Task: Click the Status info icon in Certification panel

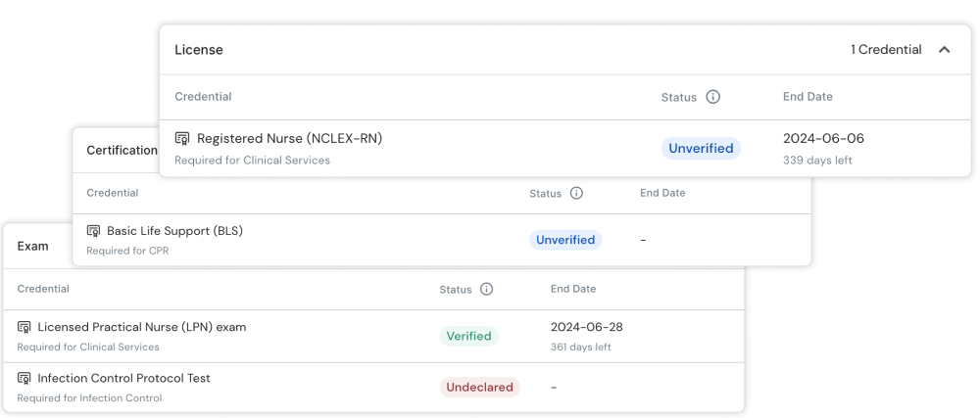Action: point(576,193)
